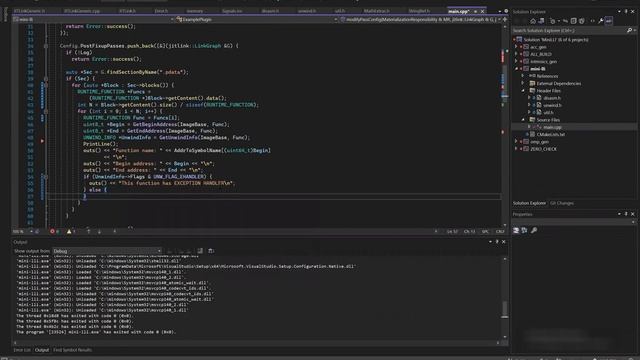This screenshot has width=640, height=360.
Task: Select main.cpp in Solution Explorer tree
Action: [552, 127]
